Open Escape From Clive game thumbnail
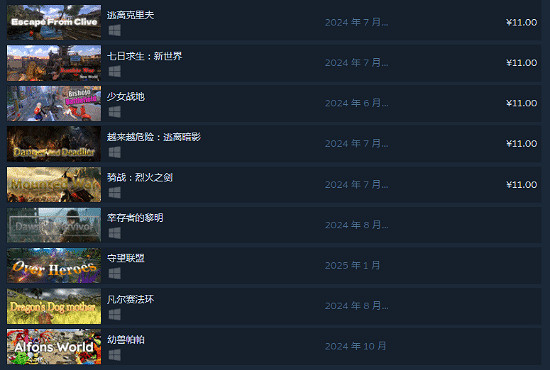This screenshot has width=550, height=370. click(54, 22)
